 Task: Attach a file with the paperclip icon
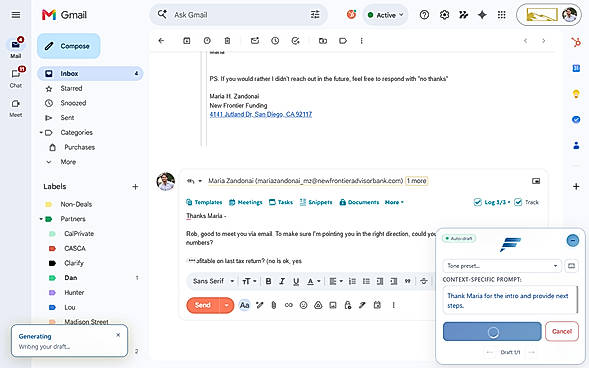coord(274,305)
